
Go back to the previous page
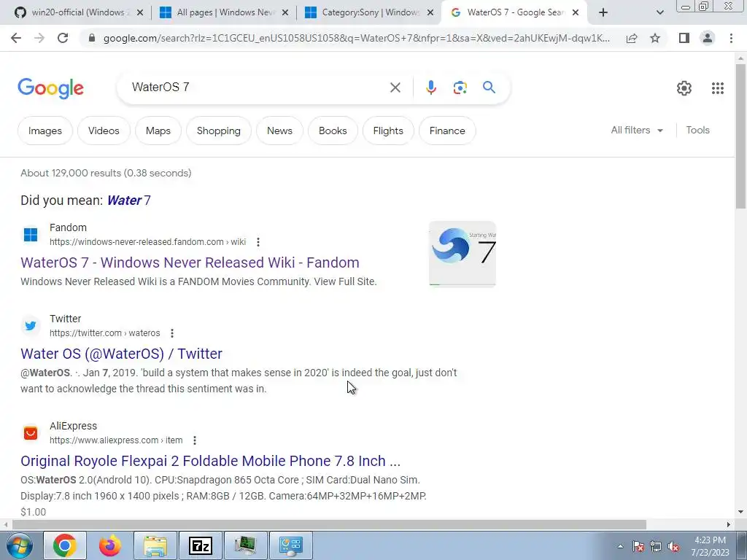coord(16,38)
